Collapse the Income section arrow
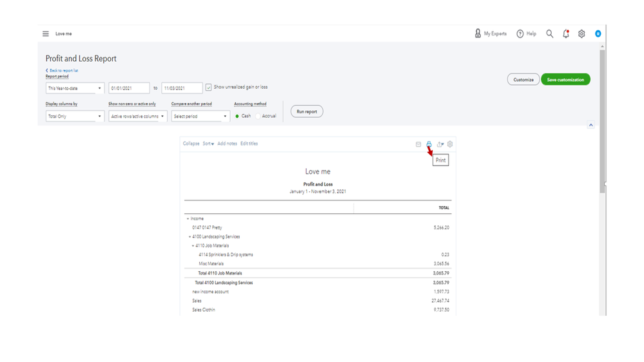This screenshot has width=644, height=362. click(188, 219)
